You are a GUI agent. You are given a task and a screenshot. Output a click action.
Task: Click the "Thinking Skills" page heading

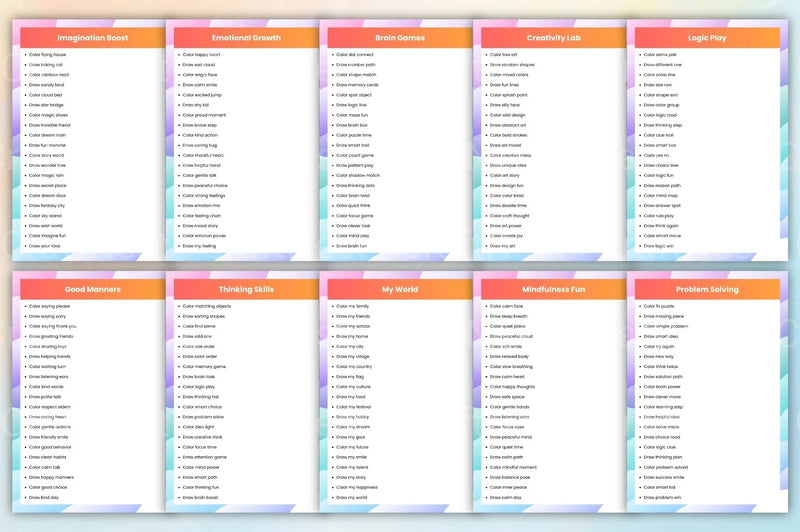coord(246,289)
